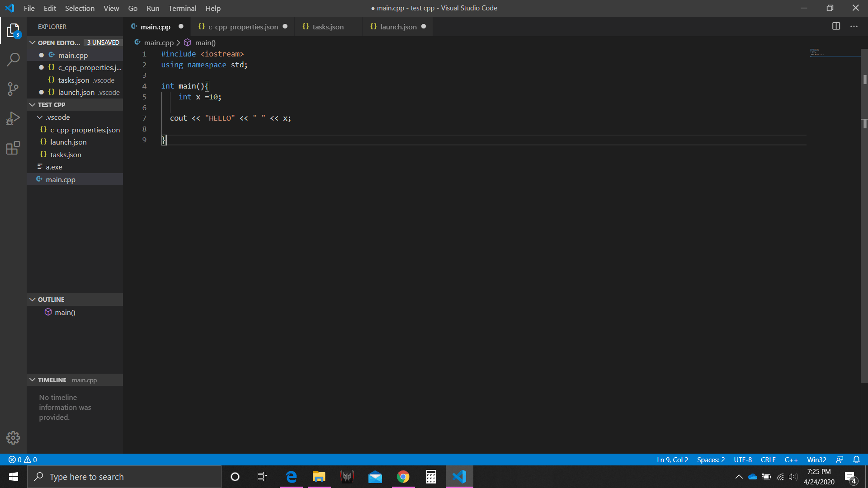
Task: Open the Search view icon
Action: click(x=13, y=59)
